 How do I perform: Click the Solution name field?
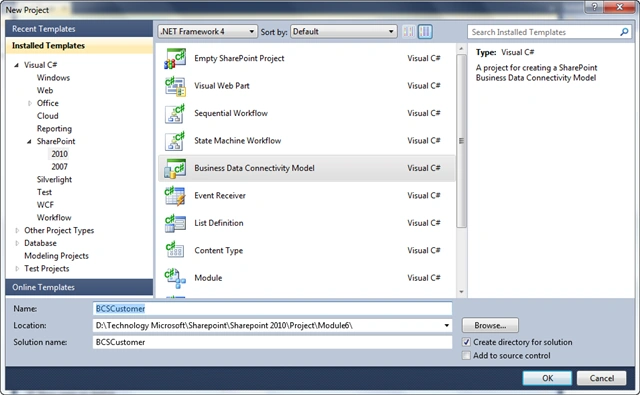pos(272,342)
